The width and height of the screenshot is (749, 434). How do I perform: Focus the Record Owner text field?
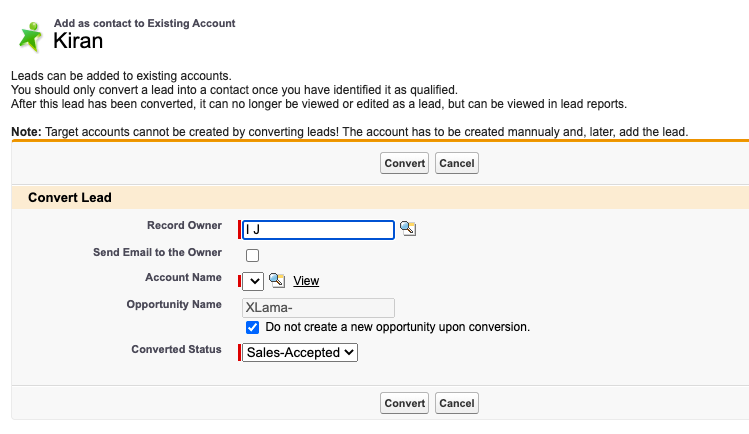point(318,229)
